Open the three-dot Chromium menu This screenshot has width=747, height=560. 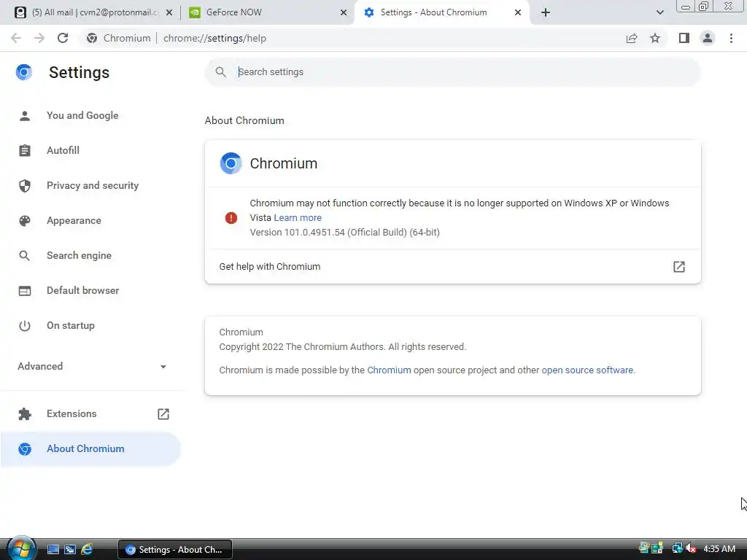click(x=731, y=38)
